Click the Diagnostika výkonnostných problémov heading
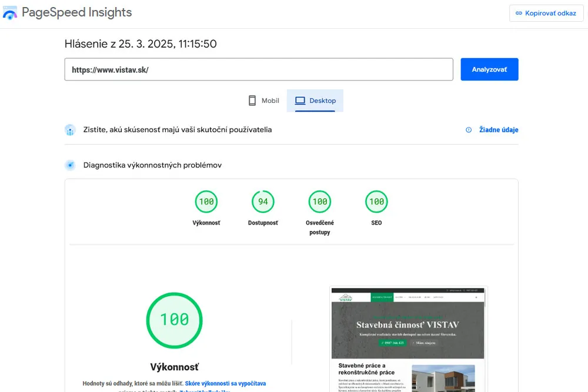Viewport: 588px width, 392px height. click(x=152, y=165)
